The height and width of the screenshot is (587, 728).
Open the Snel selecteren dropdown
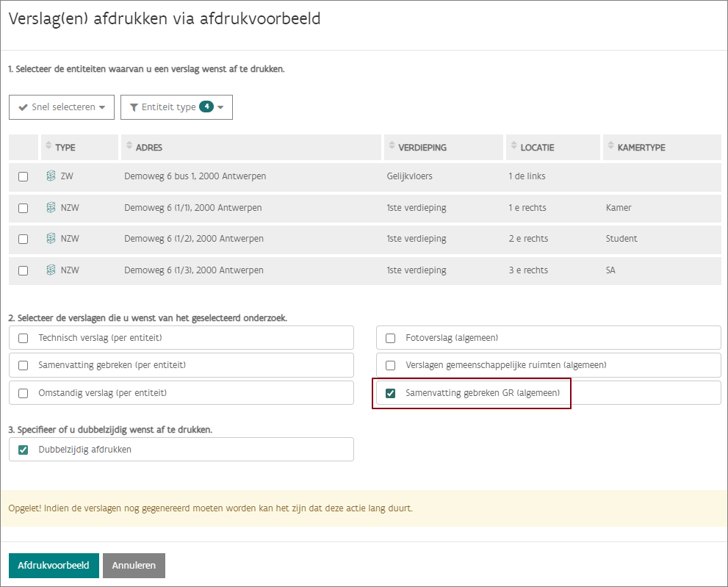click(62, 107)
